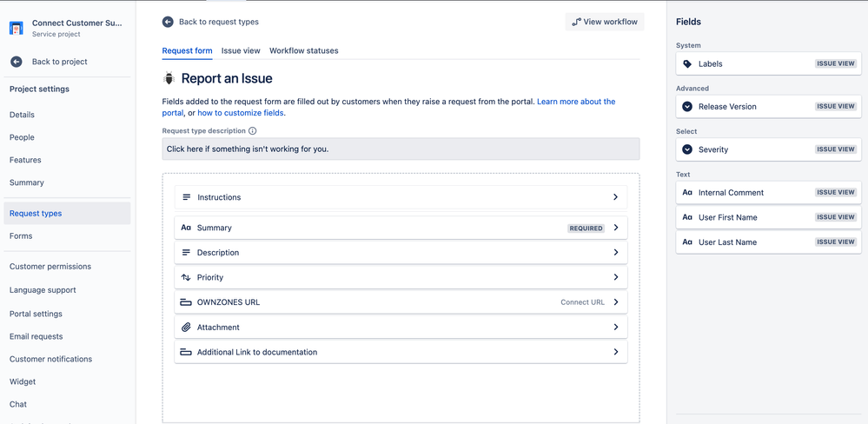868x424 pixels.
Task: Click the ISSUE VIEW badge on User Last Name
Action: pyautogui.click(x=836, y=242)
